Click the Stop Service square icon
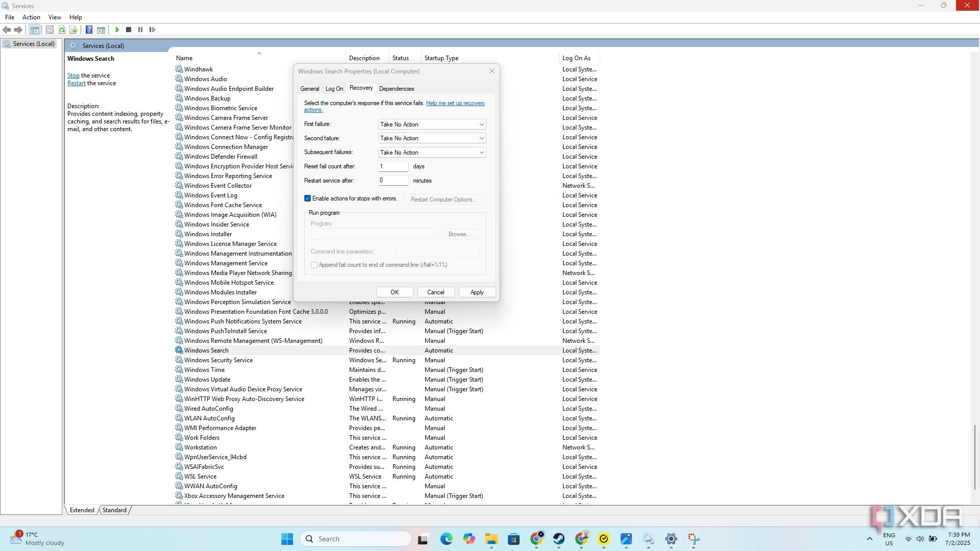 click(x=129, y=30)
